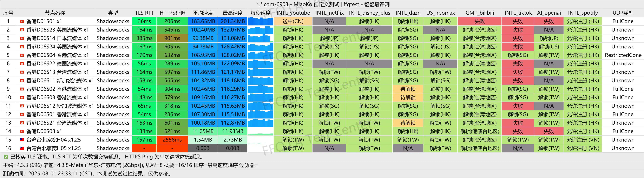The height and width of the screenshot is (178, 644).
Task: Click the Taiwan flag beside 台湾台北家宽H04
Action: coord(22,140)
